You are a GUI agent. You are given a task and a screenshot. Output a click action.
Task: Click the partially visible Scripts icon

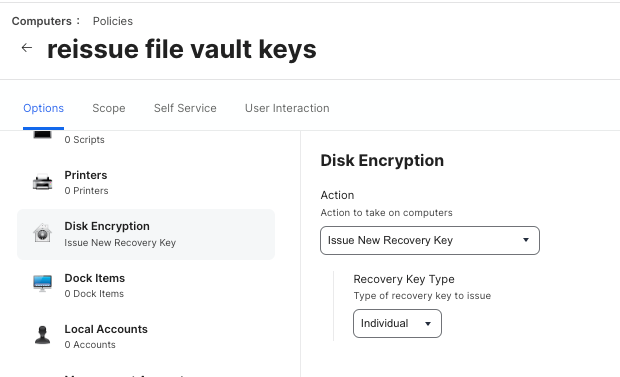(42, 135)
